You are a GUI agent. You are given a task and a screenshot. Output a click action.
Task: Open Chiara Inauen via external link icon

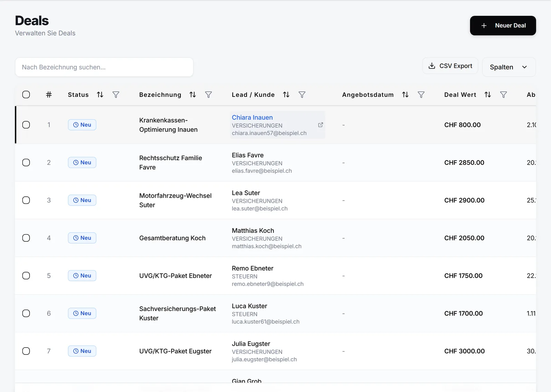click(x=321, y=125)
